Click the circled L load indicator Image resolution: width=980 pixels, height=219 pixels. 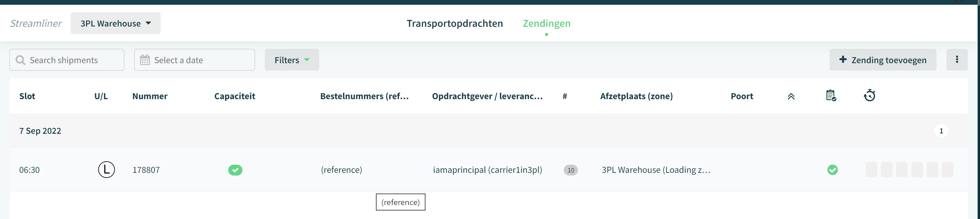(x=107, y=169)
